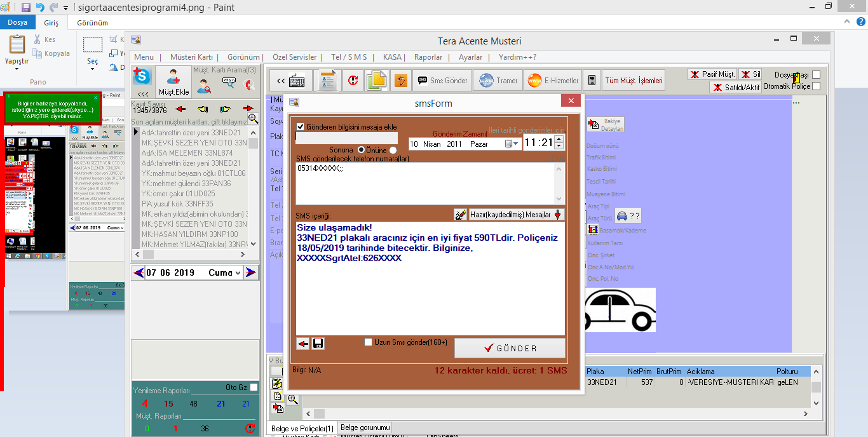Click Sms Gönder toolbar button

pos(442,81)
